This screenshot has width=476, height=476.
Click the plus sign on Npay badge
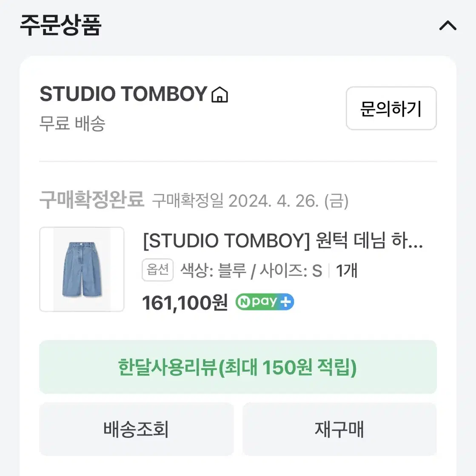(x=285, y=302)
